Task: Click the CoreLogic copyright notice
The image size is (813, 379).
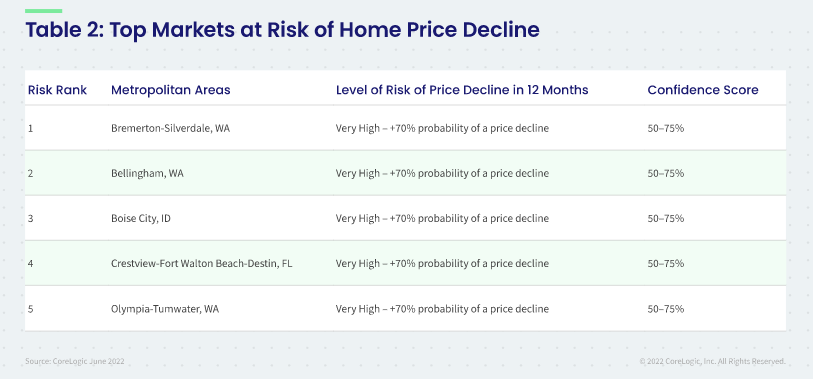Action: click(712, 361)
